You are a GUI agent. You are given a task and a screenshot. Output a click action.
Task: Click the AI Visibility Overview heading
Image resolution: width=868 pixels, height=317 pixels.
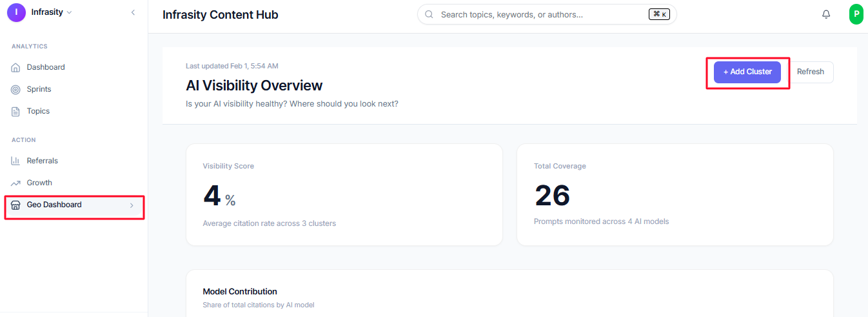[x=254, y=85]
